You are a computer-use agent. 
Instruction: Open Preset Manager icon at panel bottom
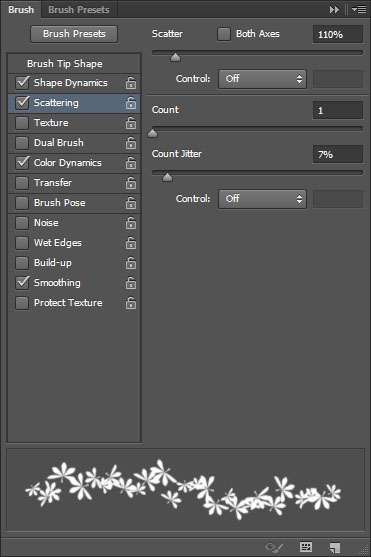(306, 547)
